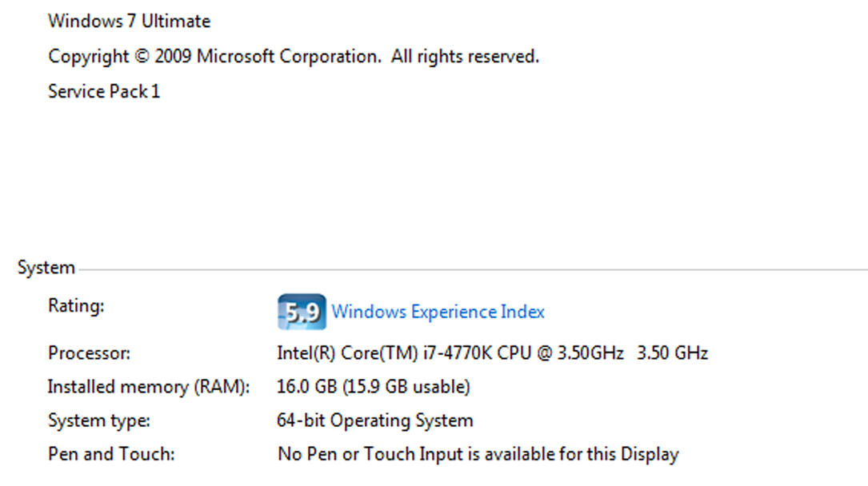This screenshot has height=486, width=868.
Task: Select the Installed memory (RAM) label
Action: (x=149, y=387)
